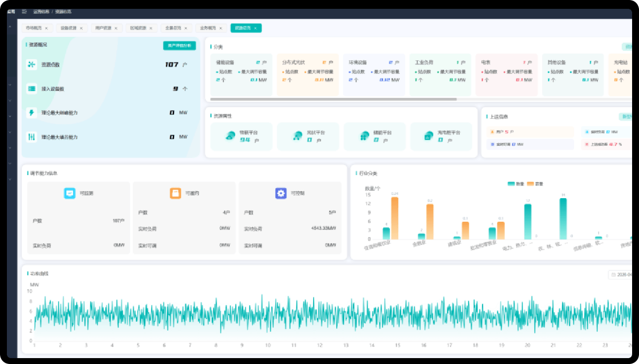Screen dimensions: 639x364
Task: Toggle the orange 容量 legend series
Action: click(x=535, y=183)
